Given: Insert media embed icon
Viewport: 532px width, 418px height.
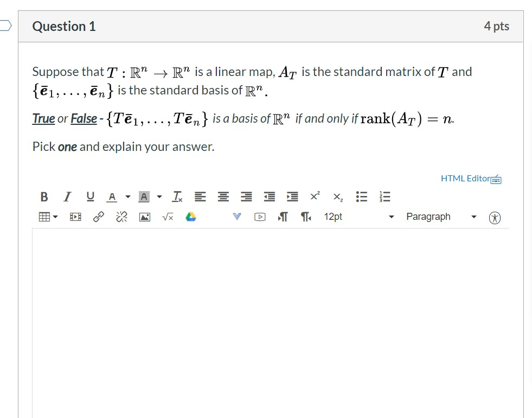Looking at the screenshot, I should pos(75,217).
